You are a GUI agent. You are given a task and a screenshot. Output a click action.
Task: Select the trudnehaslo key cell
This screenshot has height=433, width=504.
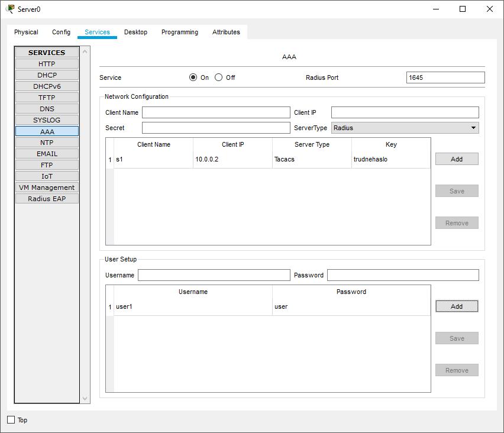click(391, 160)
